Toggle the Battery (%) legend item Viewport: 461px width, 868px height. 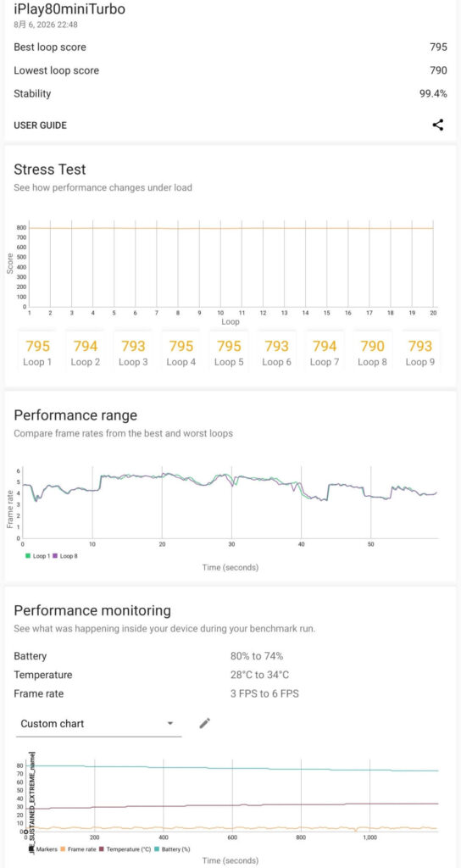click(175, 849)
